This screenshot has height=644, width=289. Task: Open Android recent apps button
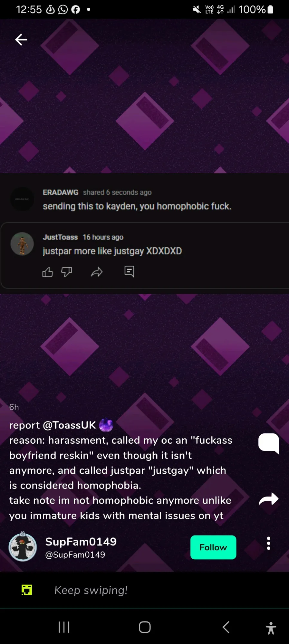tap(64, 627)
